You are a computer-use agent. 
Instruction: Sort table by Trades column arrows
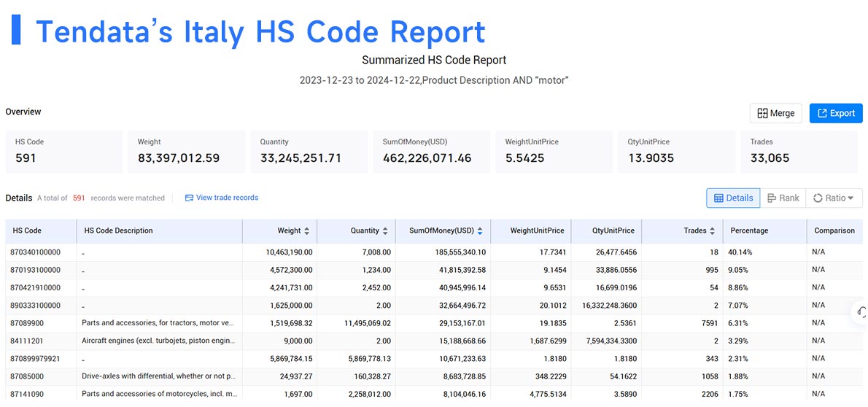[712, 231]
